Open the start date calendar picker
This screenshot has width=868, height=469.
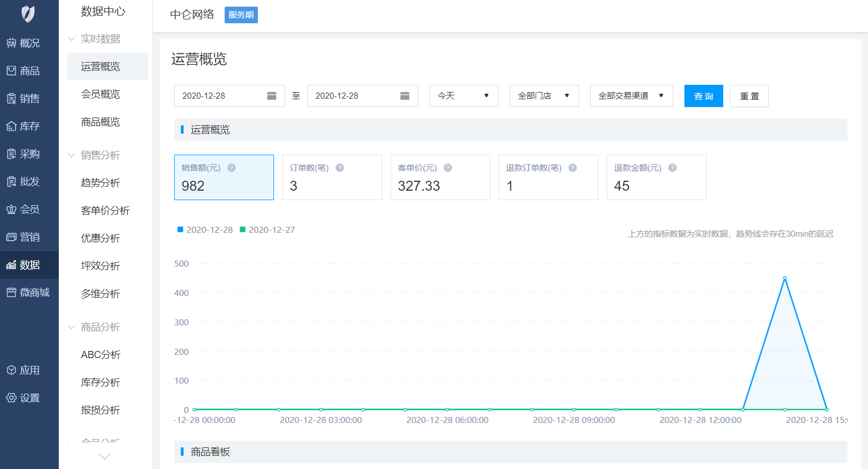click(x=271, y=95)
